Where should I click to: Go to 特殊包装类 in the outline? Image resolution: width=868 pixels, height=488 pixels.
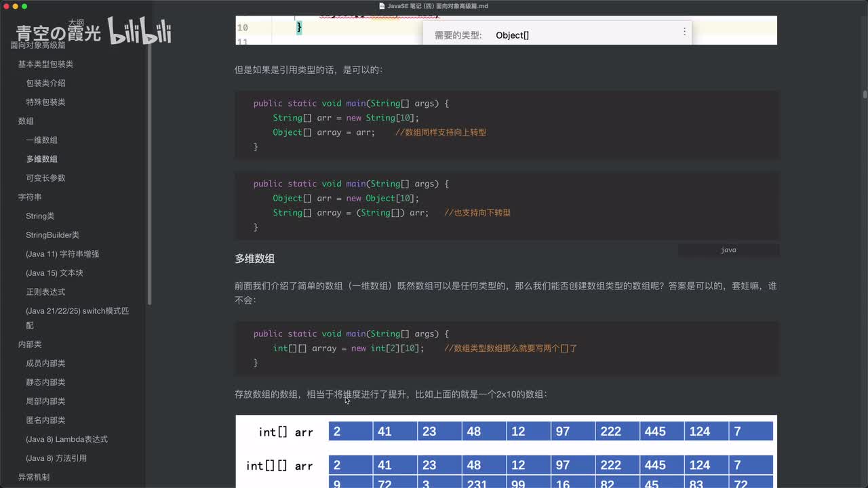pyautogui.click(x=45, y=102)
